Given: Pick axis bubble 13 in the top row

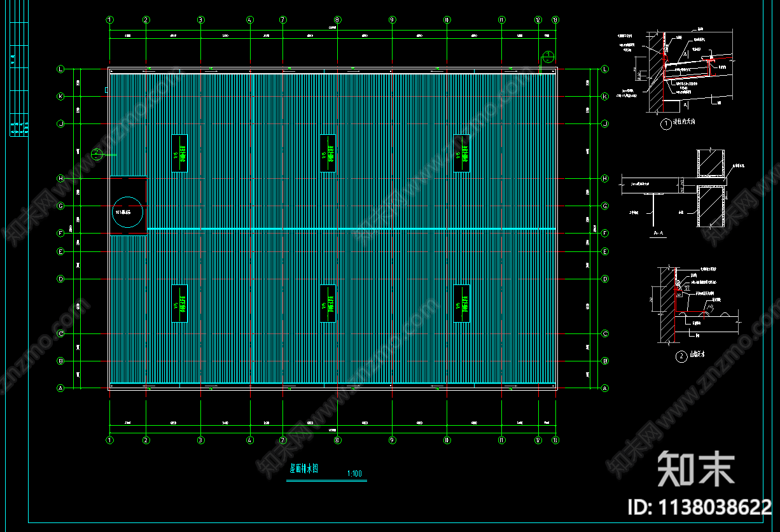Looking at the screenshot, I should (x=555, y=20).
